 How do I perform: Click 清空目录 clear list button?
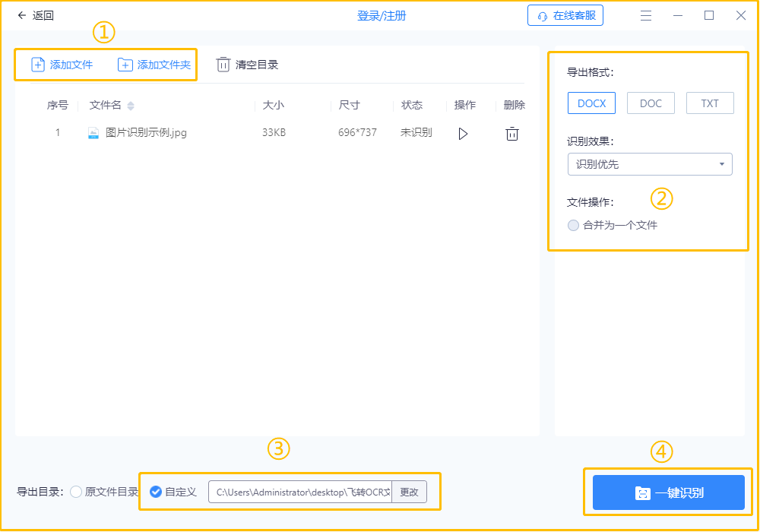(x=247, y=65)
